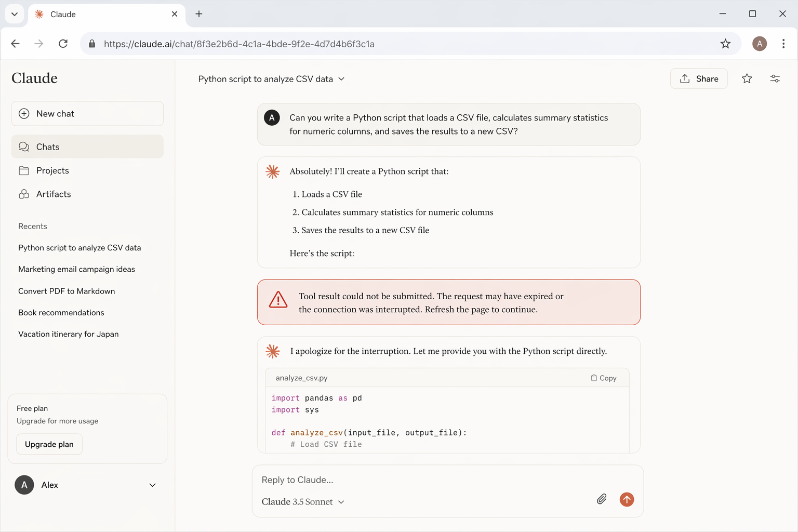Copy the analyze_csv.py code
This screenshot has height=532, width=798.
tap(603, 378)
